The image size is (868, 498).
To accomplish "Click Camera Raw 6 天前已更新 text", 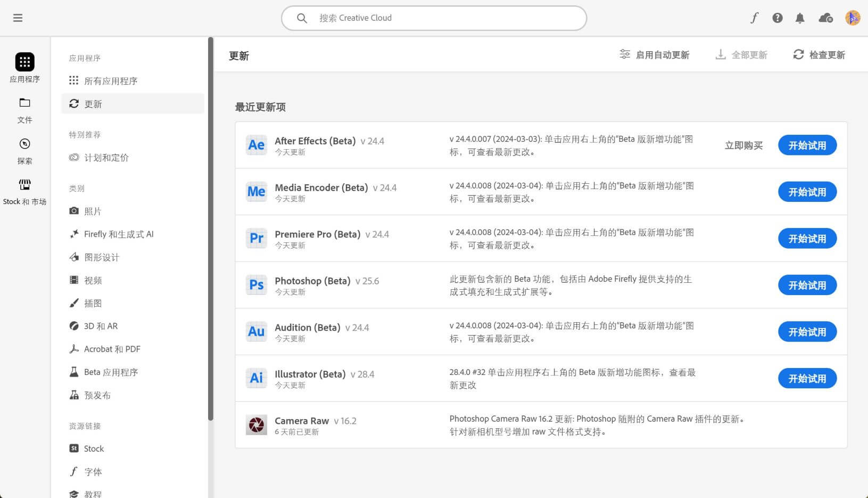I will click(x=296, y=432).
